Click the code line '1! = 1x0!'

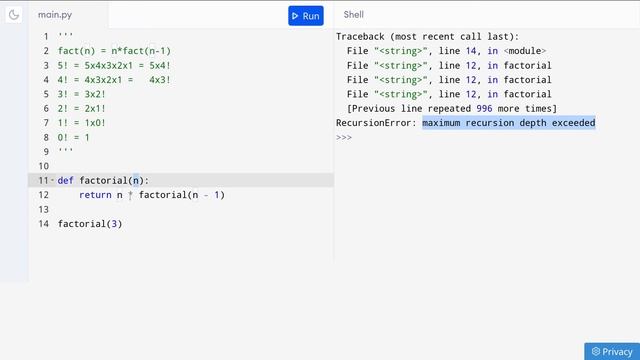pyautogui.click(x=82, y=123)
